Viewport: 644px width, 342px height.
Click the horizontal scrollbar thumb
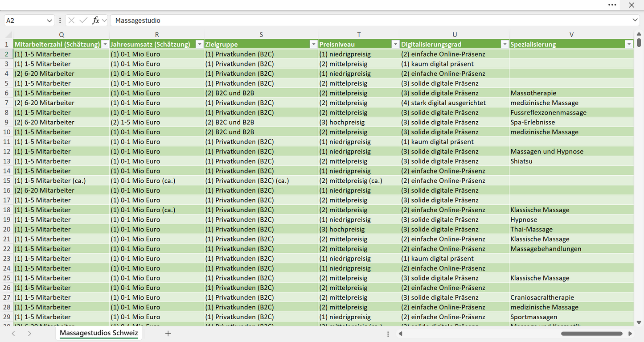[592, 334]
